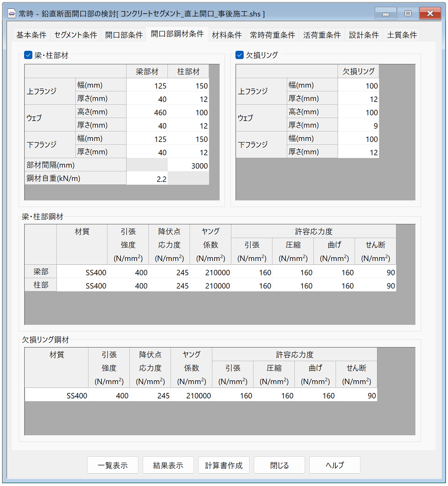Close the dialog via the 閉じる button

[279, 465]
